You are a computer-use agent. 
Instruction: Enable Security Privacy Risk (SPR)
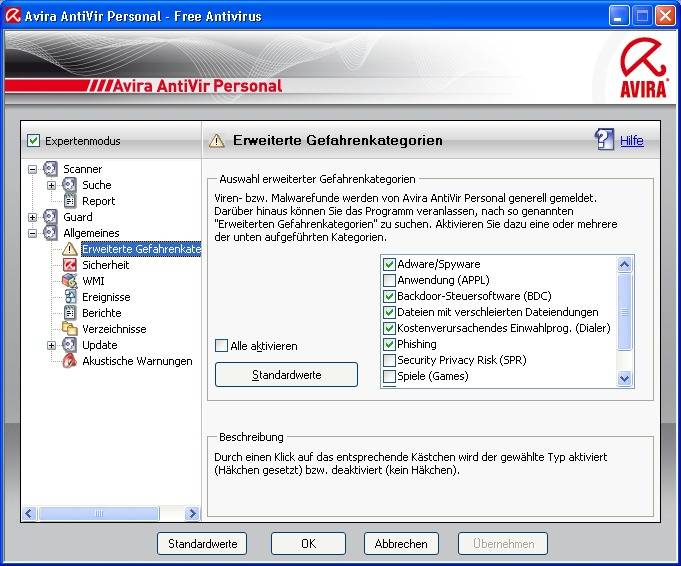(389, 360)
